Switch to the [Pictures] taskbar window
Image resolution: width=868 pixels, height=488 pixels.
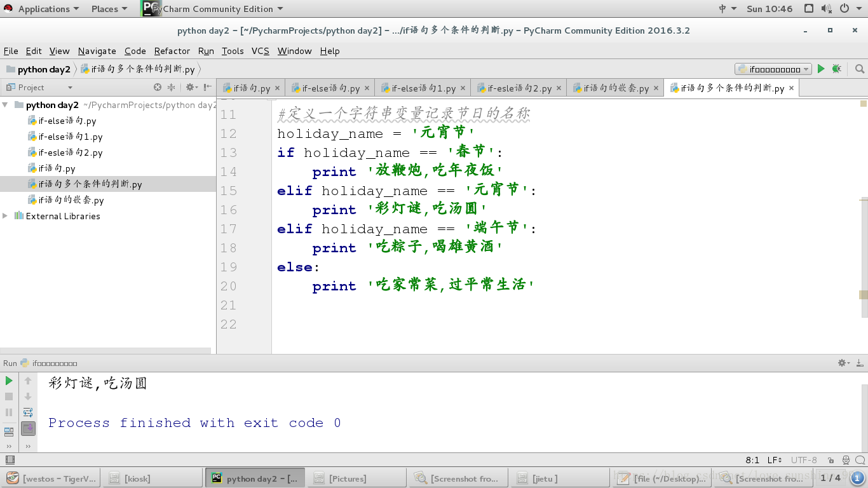(356, 478)
